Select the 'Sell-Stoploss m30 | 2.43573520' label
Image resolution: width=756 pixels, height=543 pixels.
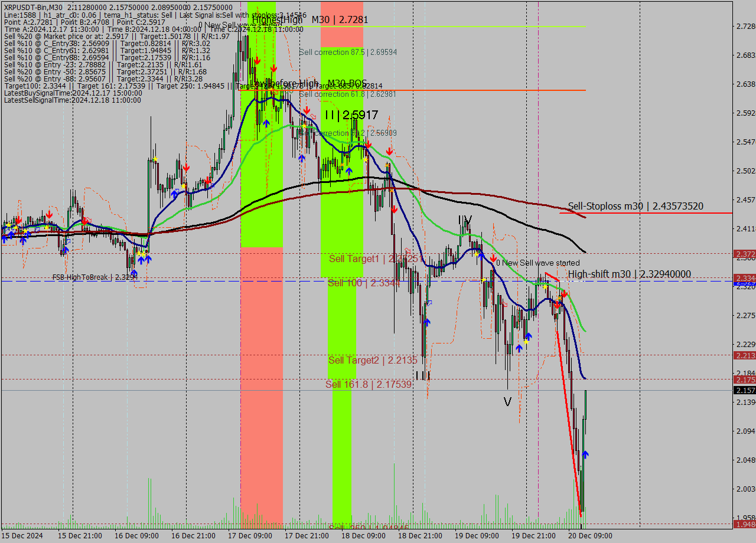(636, 206)
